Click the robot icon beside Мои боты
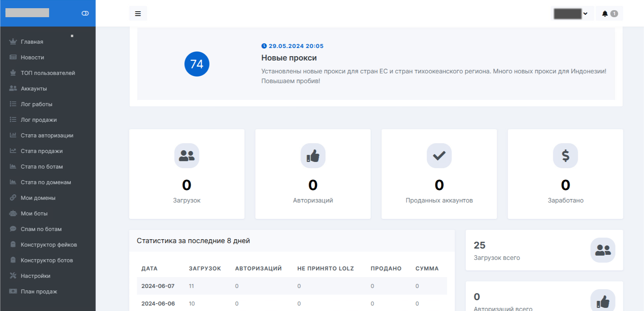 pos(13,213)
